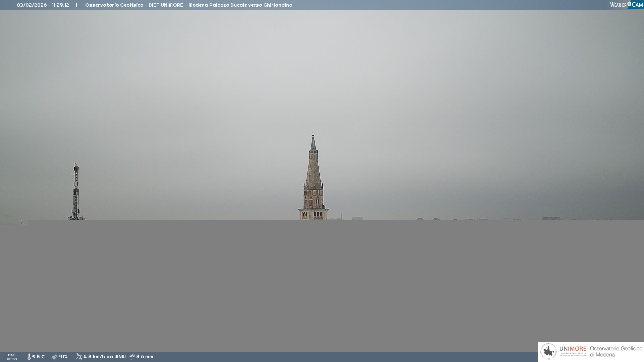
Task: Click the UNIMORE wordmark text
Action: [573, 349]
